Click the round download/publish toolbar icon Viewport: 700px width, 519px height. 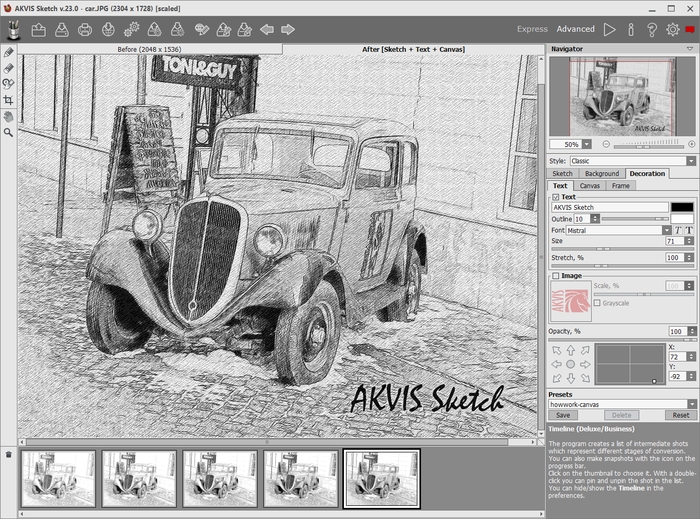pyautogui.click(x=108, y=30)
